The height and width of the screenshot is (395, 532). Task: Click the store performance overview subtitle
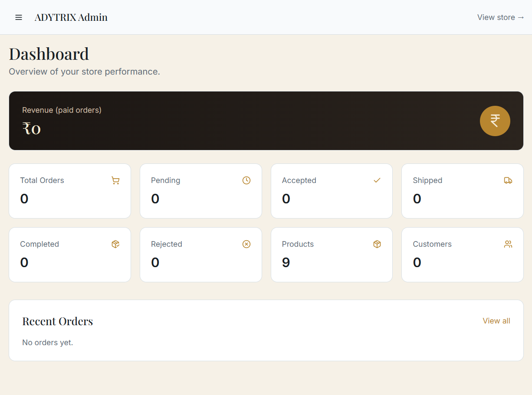[x=85, y=72]
